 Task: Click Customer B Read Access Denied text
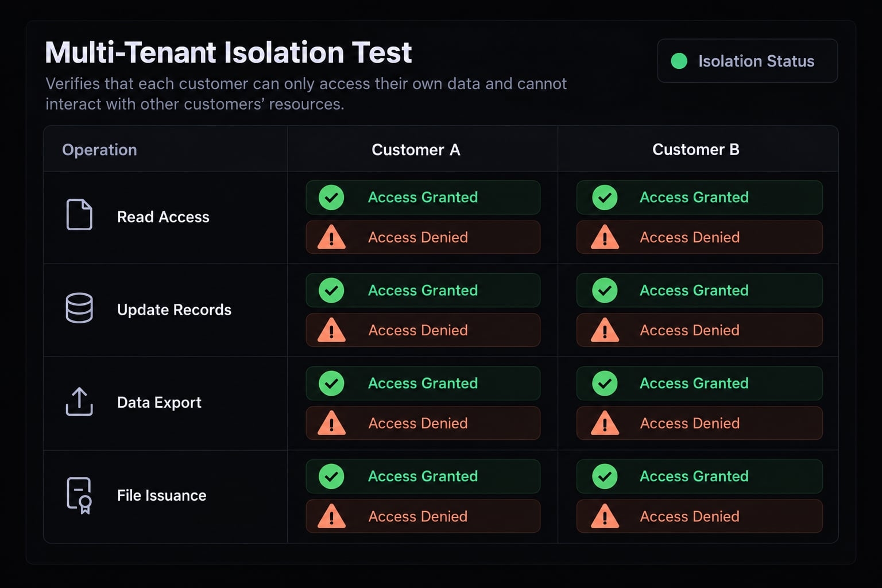[x=690, y=237]
